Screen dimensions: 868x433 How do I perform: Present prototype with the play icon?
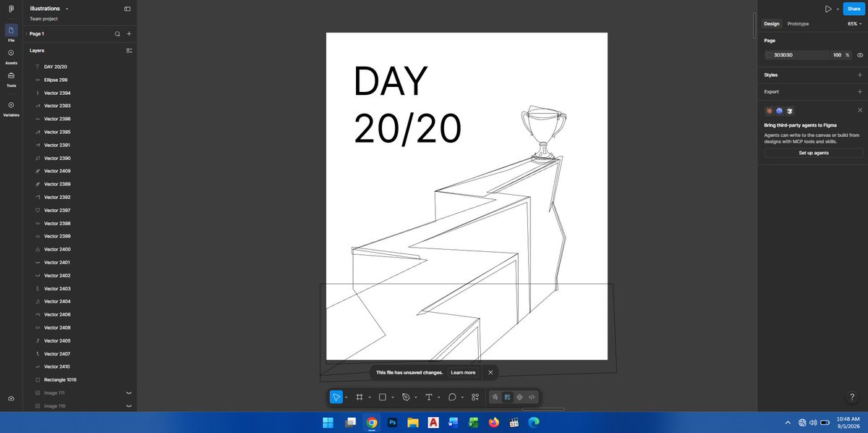point(828,9)
